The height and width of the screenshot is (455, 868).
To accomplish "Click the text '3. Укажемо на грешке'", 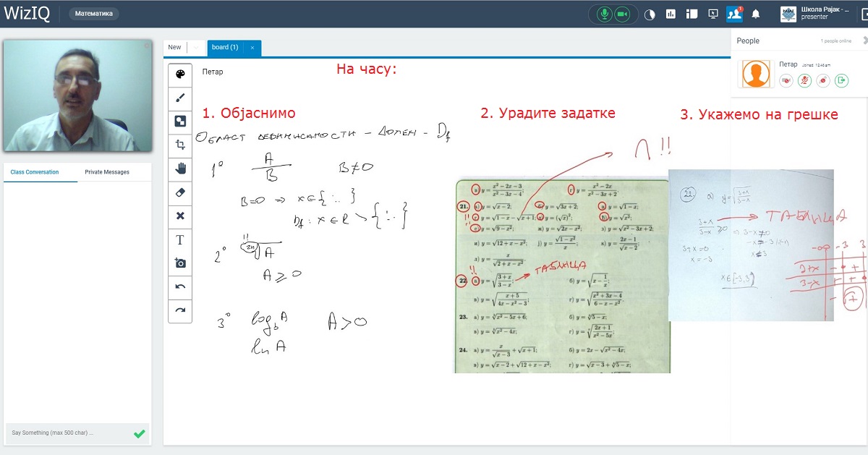I will (x=759, y=114).
